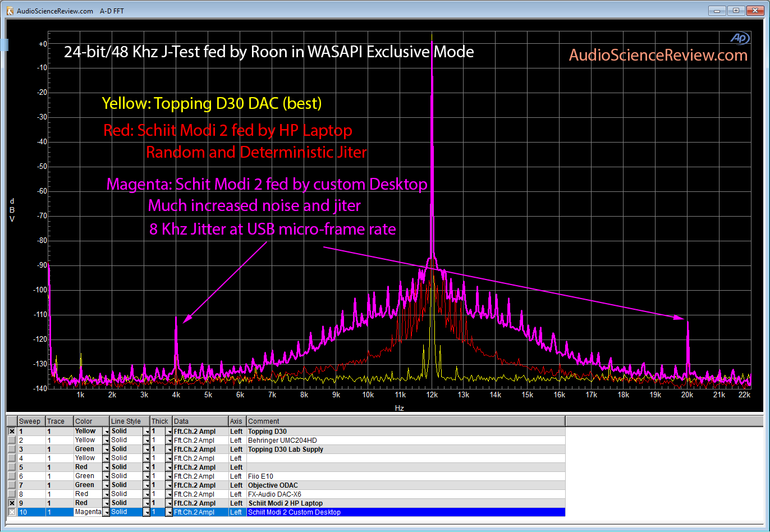Open the Thick dropdown for sweep 1
Viewport: 770px width, 532px height.
169,431
